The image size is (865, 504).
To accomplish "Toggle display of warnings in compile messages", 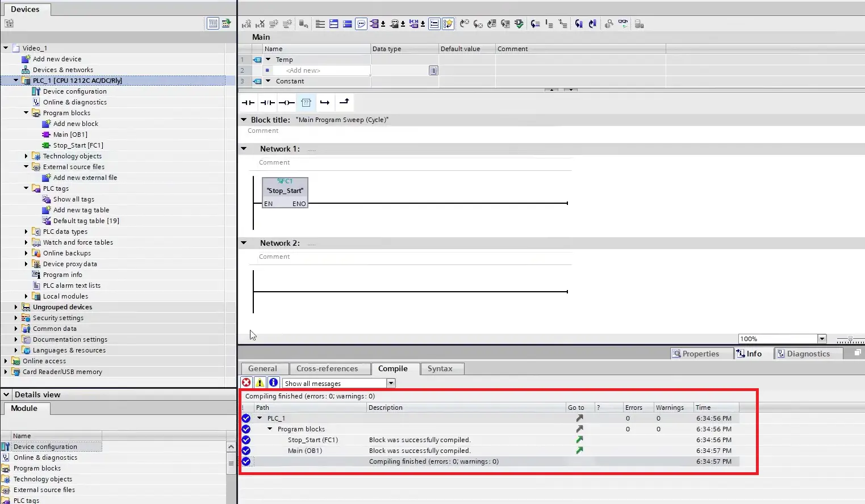I will (260, 383).
